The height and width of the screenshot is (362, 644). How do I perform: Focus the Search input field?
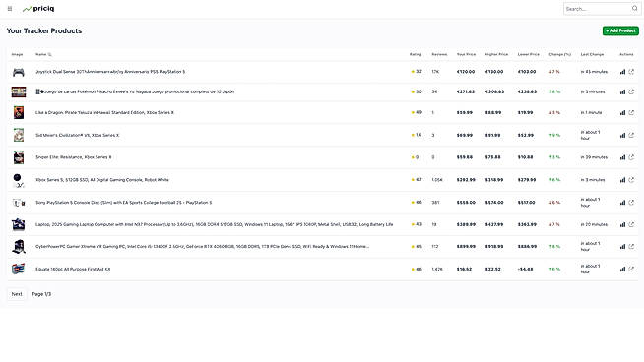[598, 9]
